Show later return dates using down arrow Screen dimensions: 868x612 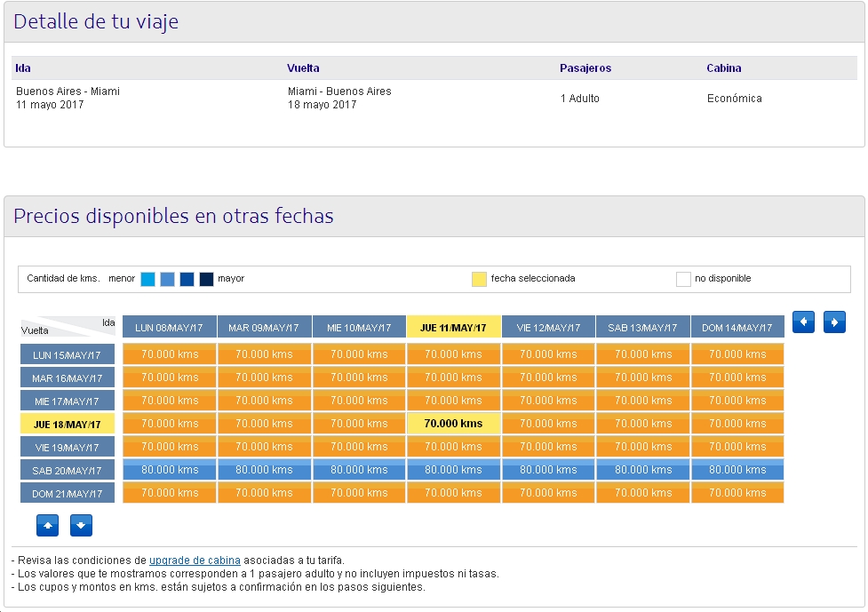click(81, 525)
